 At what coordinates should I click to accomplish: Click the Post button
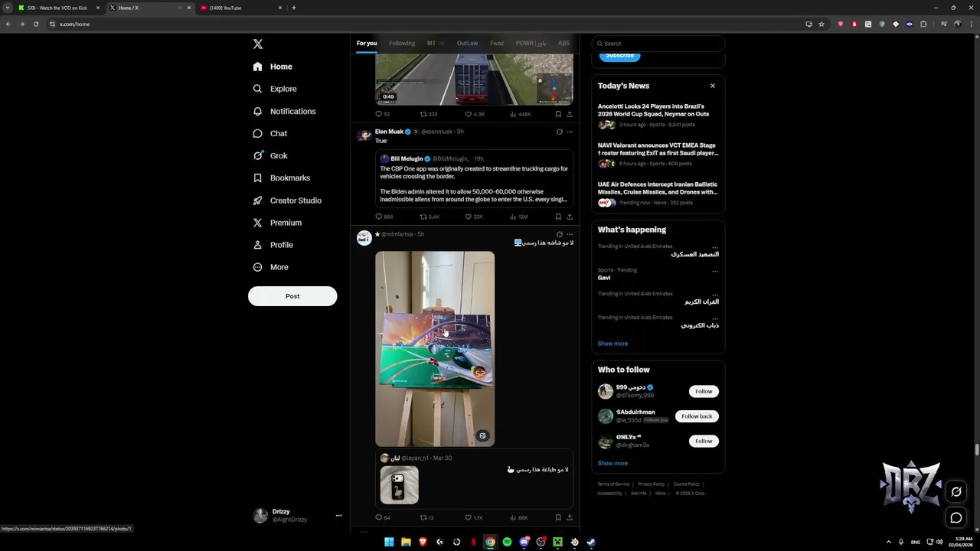coord(292,296)
